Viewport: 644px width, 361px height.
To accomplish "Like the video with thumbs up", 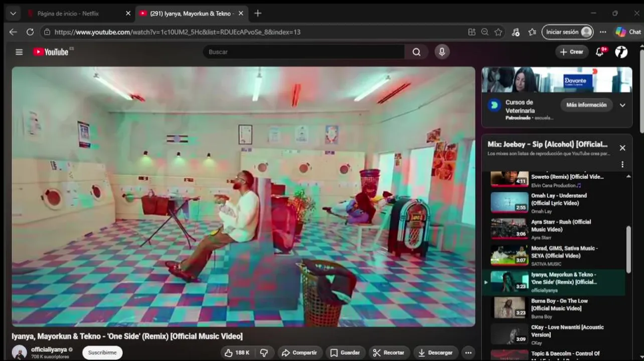I will click(237, 352).
